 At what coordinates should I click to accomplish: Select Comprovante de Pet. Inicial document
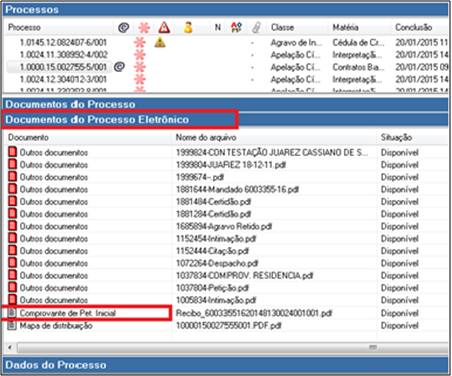coord(68,313)
